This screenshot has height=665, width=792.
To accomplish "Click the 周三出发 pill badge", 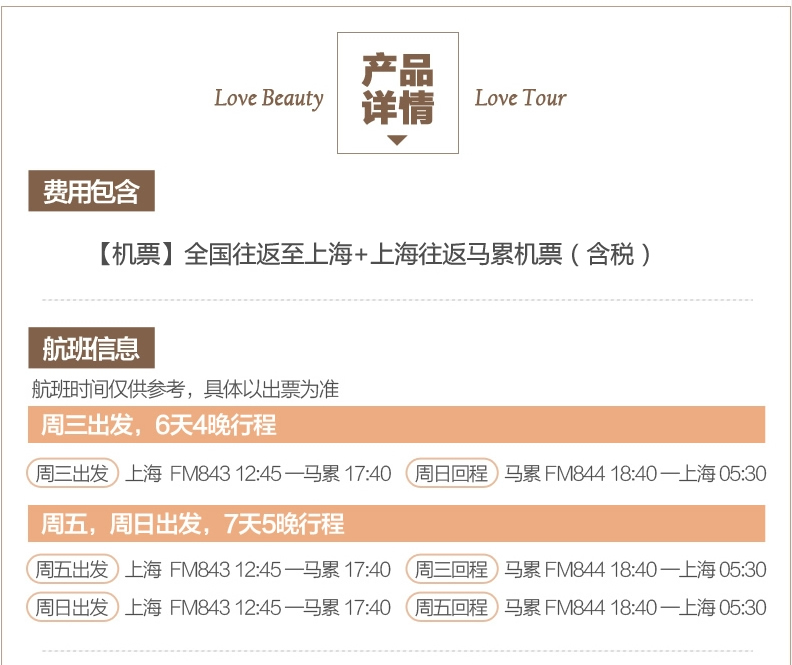I will (72, 473).
